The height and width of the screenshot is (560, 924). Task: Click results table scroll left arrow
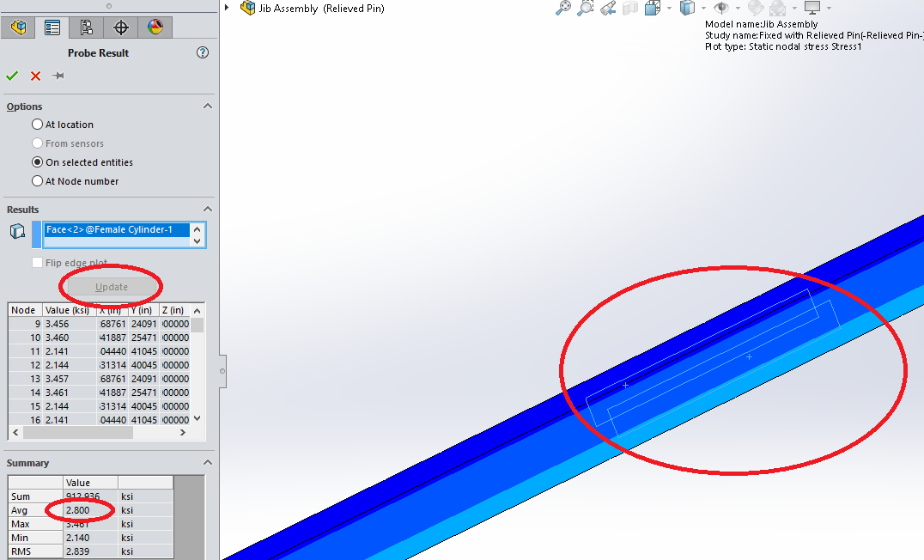(15, 433)
